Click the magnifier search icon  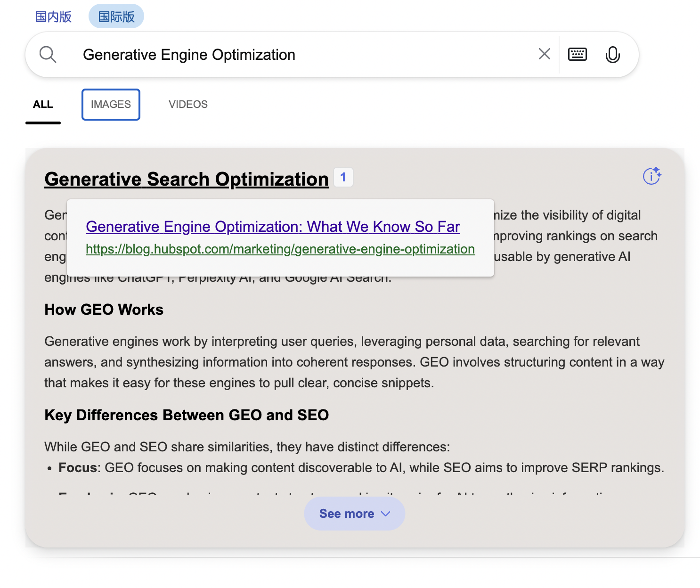coord(48,55)
